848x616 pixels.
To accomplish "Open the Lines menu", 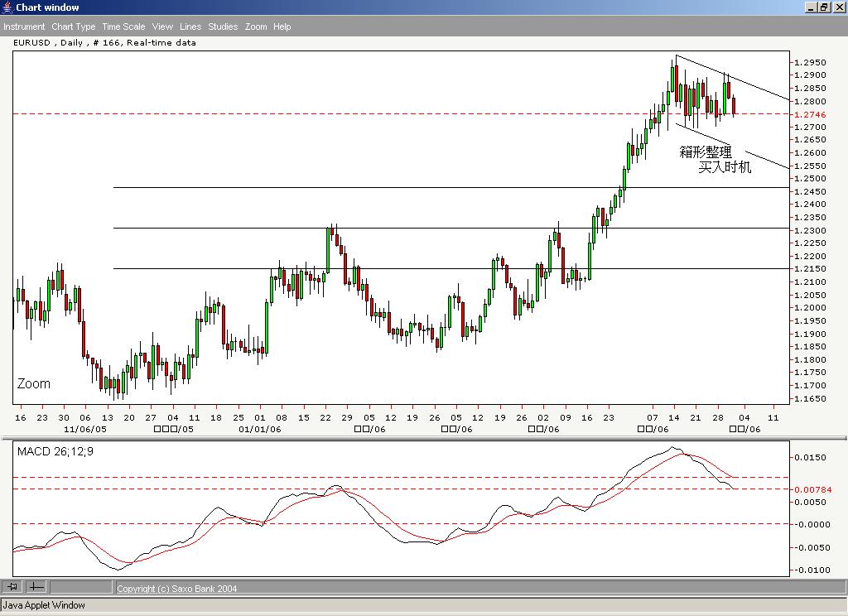I will (190, 26).
